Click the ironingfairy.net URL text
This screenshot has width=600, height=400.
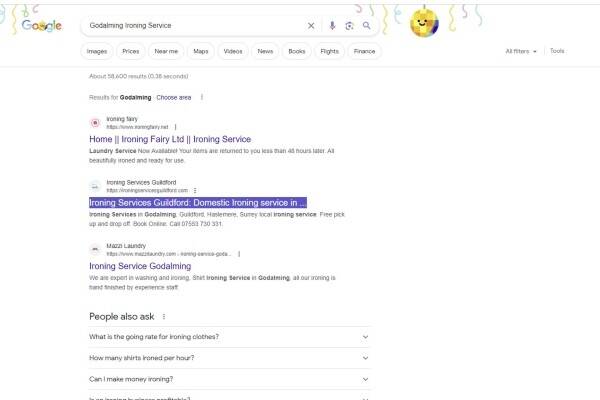pos(137,127)
